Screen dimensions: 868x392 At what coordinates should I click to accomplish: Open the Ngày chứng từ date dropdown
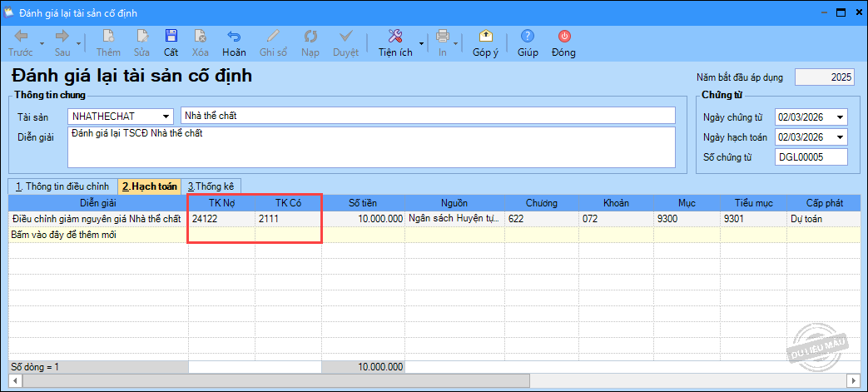coord(839,117)
